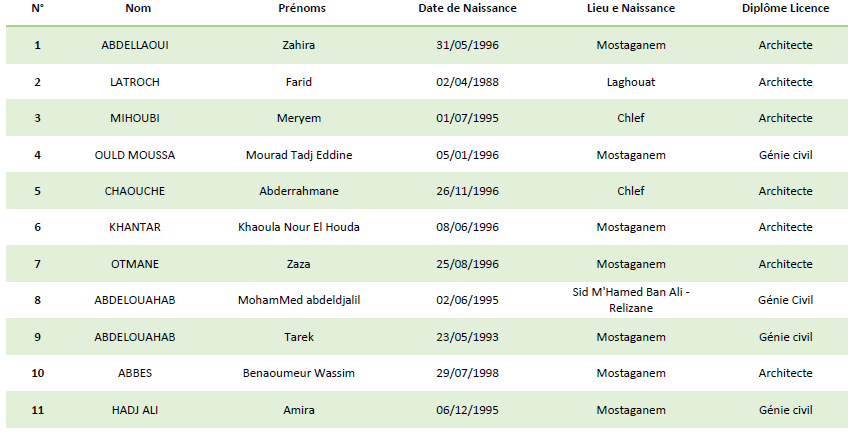The width and height of the screenshot is (858, 436).
Task: Select Mourad Tadj Eddine cell
Action: tap(299, 155)
